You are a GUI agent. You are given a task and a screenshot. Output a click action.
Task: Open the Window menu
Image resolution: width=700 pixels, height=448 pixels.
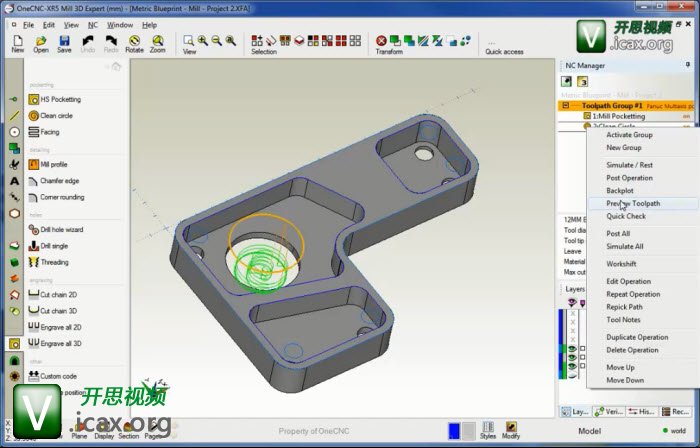coord(120,25)
